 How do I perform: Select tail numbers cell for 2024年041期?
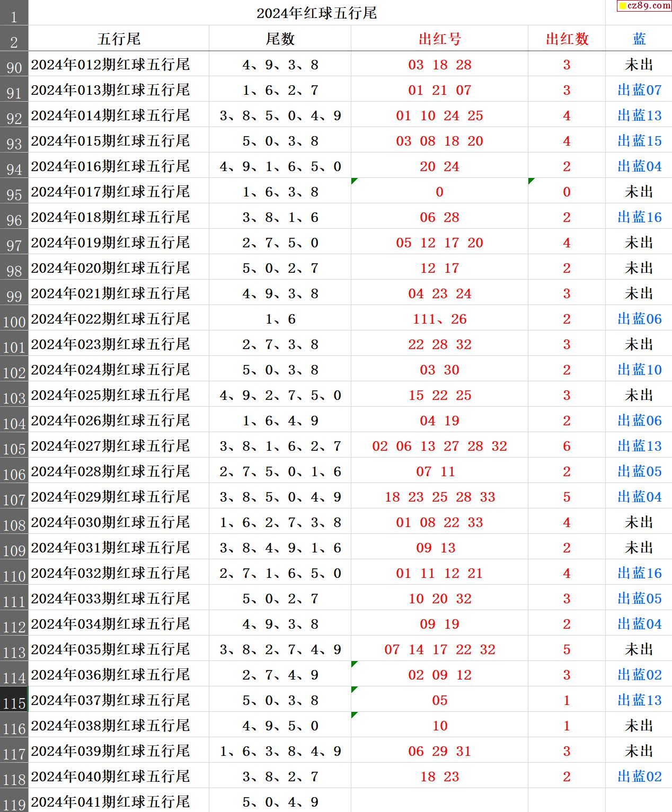[x=280, y=801]
